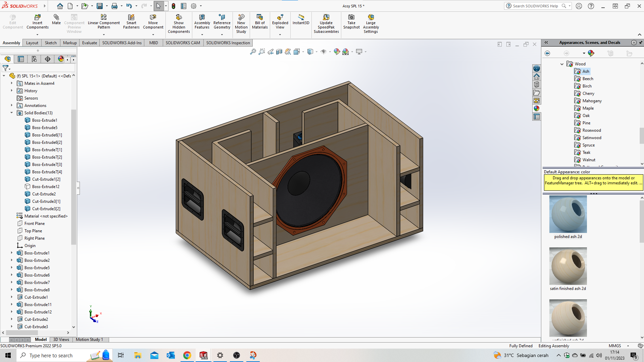Open the Insert Components dropdown arrow
The height and width of the screenshot is (362, 644).
pos(37,35)
